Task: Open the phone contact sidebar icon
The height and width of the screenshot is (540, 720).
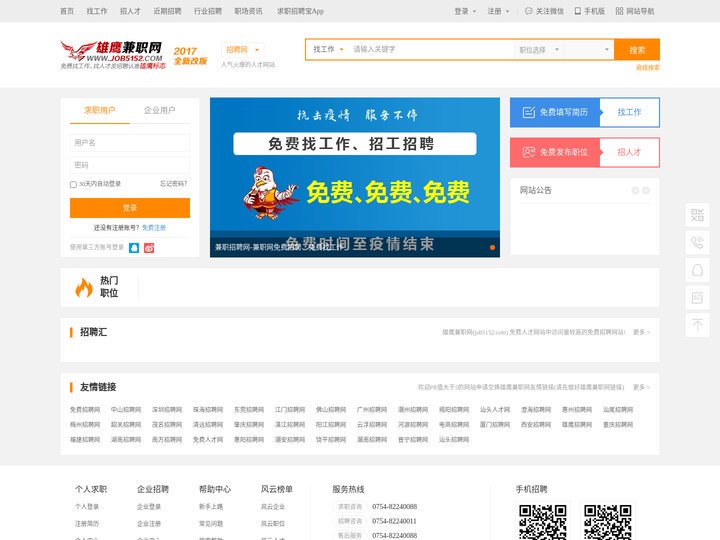Action: click(698, 242)
